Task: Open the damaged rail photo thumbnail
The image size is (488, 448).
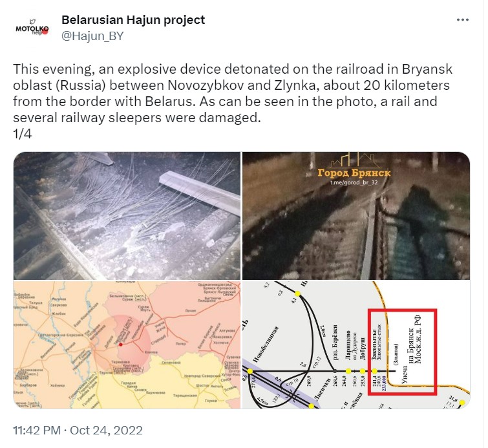Action: coord(127,216)
